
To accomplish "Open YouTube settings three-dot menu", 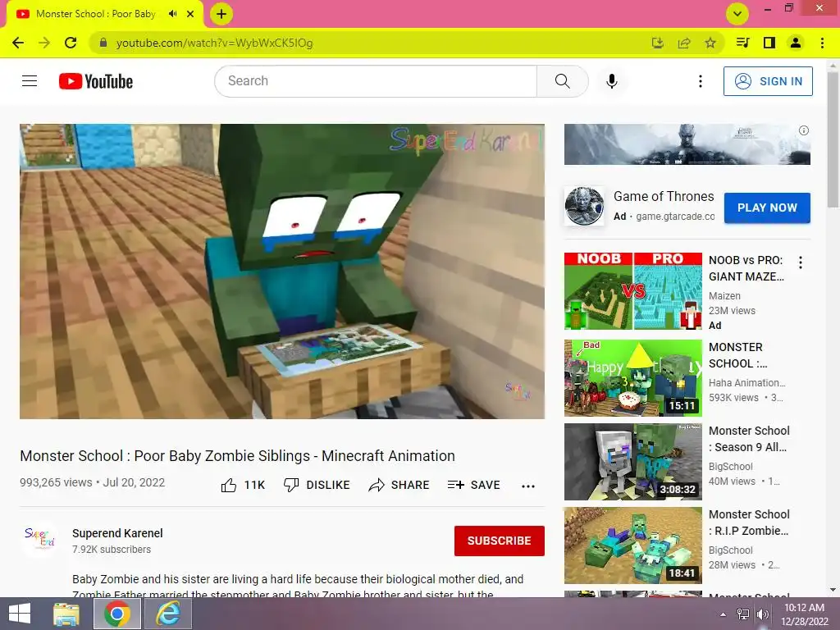I will click(x=701, y=81).
